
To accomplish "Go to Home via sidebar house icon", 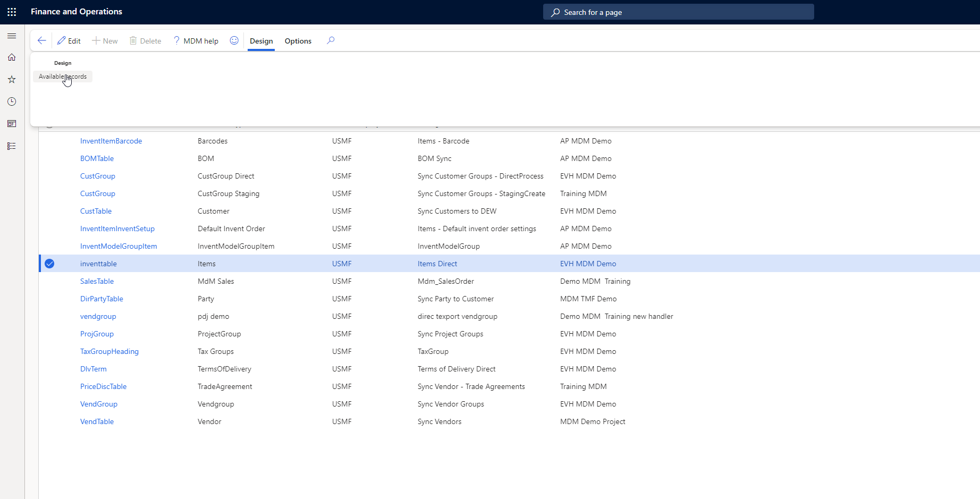I will (12, 57).
